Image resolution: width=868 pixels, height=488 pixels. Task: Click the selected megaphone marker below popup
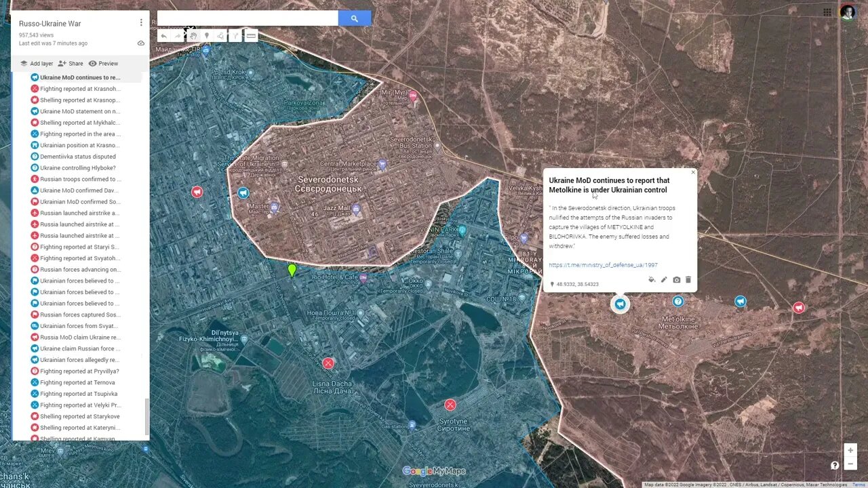pos(620,304)
